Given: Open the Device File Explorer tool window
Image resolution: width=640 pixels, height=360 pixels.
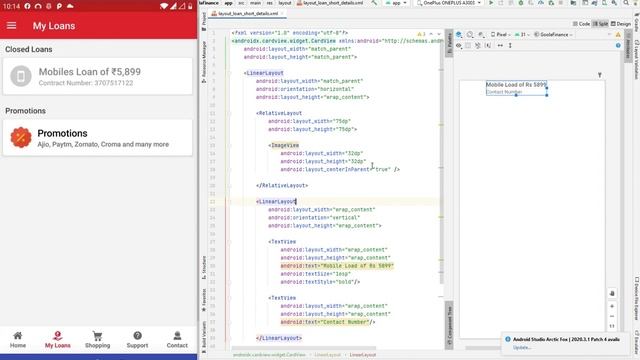Looking at the screenshot, I should pos(636,300).
